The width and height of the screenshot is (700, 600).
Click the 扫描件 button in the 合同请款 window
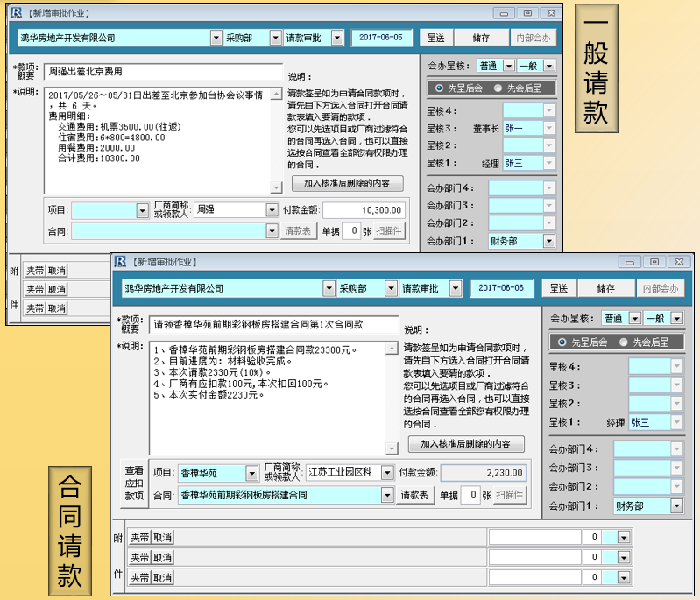tap(511, 495)
